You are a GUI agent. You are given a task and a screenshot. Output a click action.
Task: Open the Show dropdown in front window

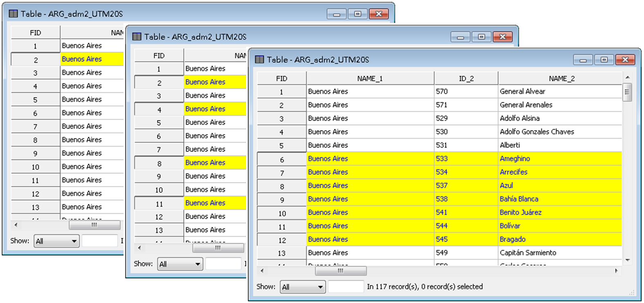point(303,287)
